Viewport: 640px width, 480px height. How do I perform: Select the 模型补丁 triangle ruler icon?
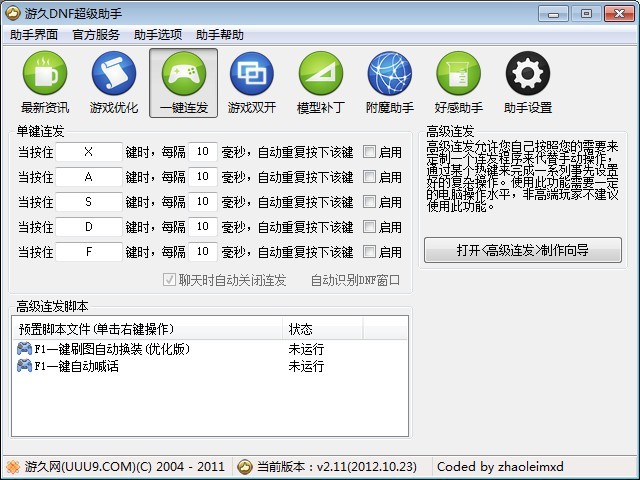coord(321,73)
